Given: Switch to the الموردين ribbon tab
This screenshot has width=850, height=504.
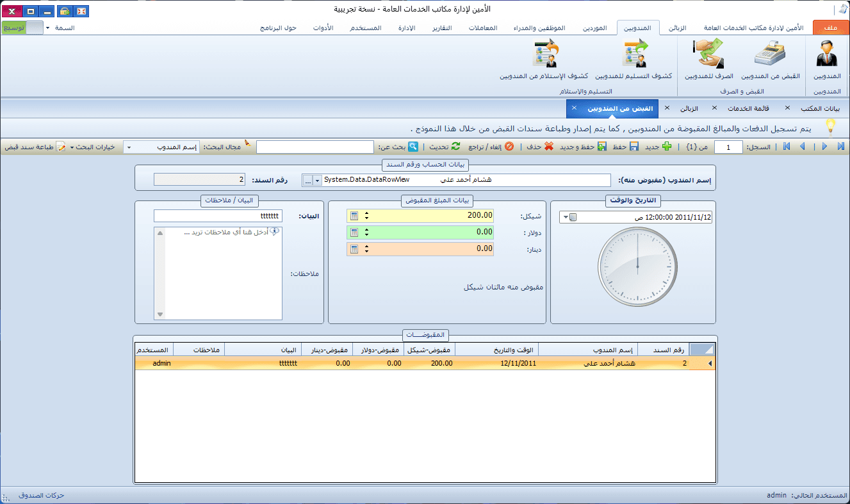Looking at the screenshot, I should pos(595,28).
